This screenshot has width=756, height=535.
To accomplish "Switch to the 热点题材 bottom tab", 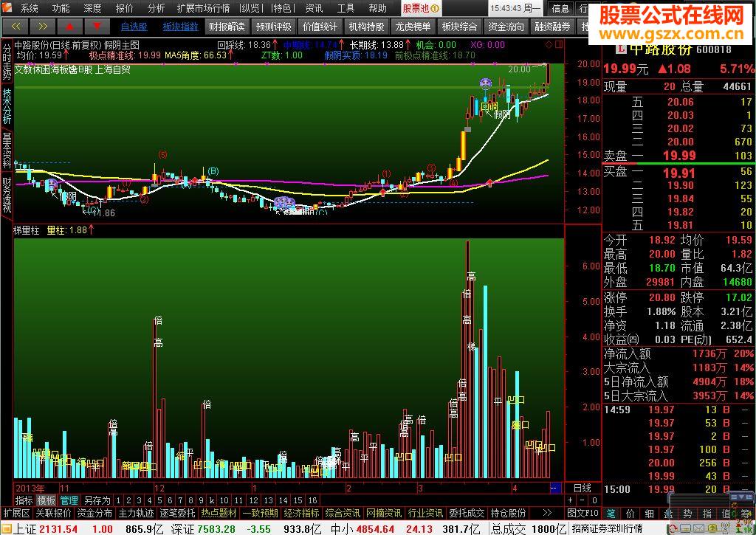I will coord(219,514).
